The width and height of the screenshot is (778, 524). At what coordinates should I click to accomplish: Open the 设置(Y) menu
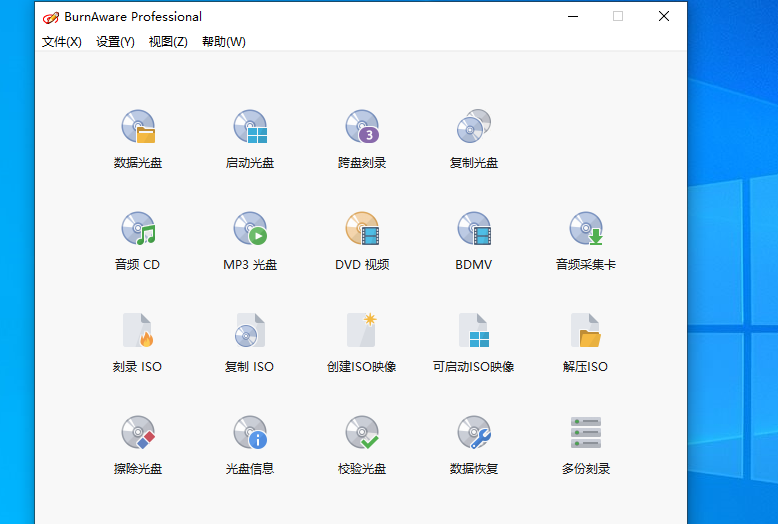[x=115, y=42]
